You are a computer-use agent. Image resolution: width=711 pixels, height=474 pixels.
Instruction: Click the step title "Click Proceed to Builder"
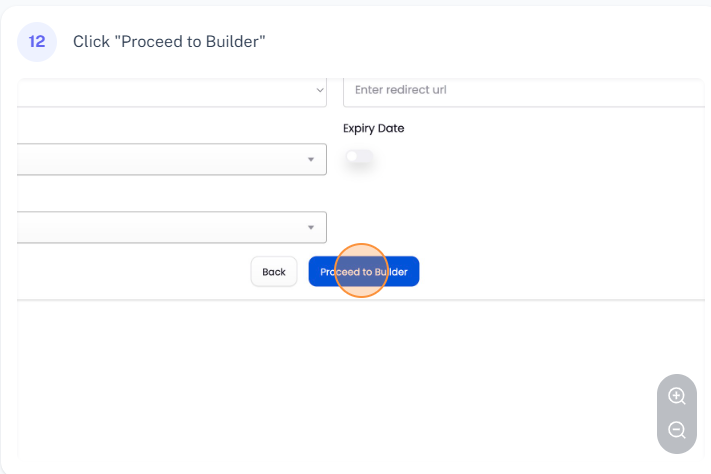click(x=169, y=42)
